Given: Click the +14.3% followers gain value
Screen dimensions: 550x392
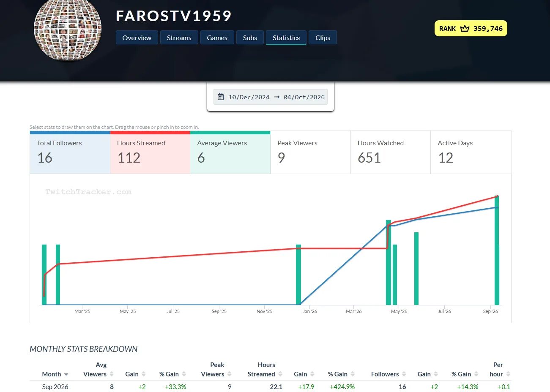Looking at the screenshot, I should (x=468, y=387).
